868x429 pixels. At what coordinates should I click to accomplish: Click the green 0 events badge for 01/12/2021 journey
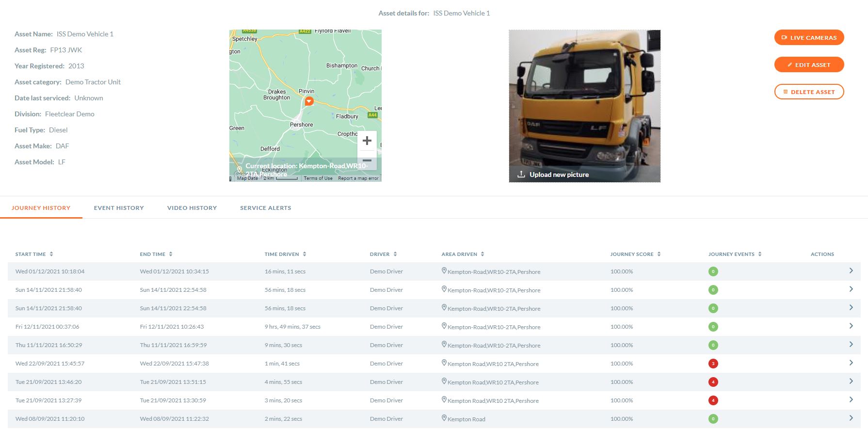[x=713, y=271]
